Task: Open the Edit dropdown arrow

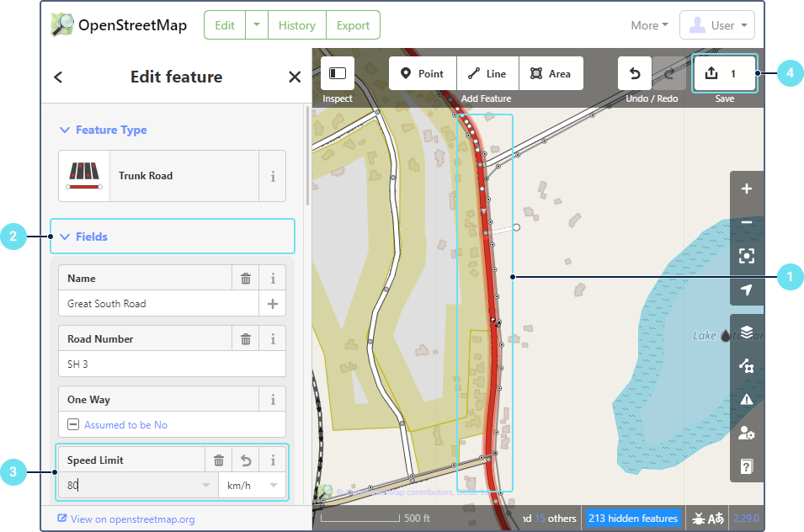Action: [257, 25]
